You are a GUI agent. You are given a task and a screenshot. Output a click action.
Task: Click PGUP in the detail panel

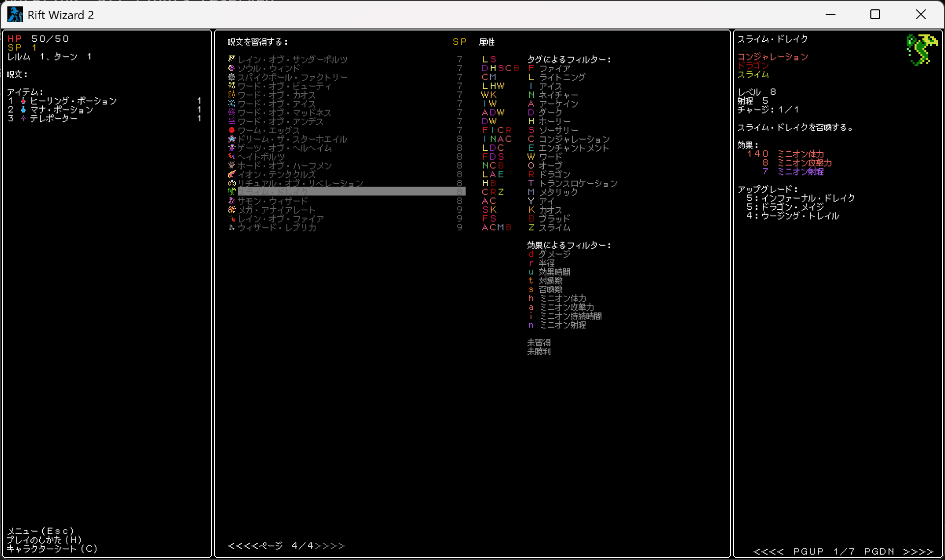[x=807, y=552]
